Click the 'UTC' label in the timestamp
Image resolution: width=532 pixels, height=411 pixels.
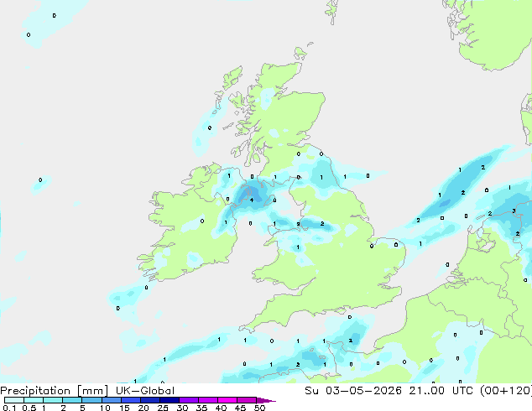click(x=463, y=391)
